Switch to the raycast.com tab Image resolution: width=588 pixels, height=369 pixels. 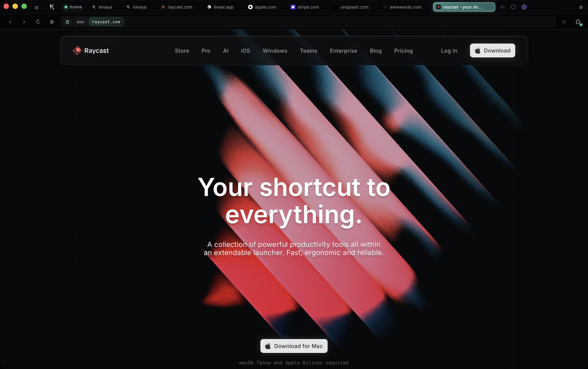point(177,7)
